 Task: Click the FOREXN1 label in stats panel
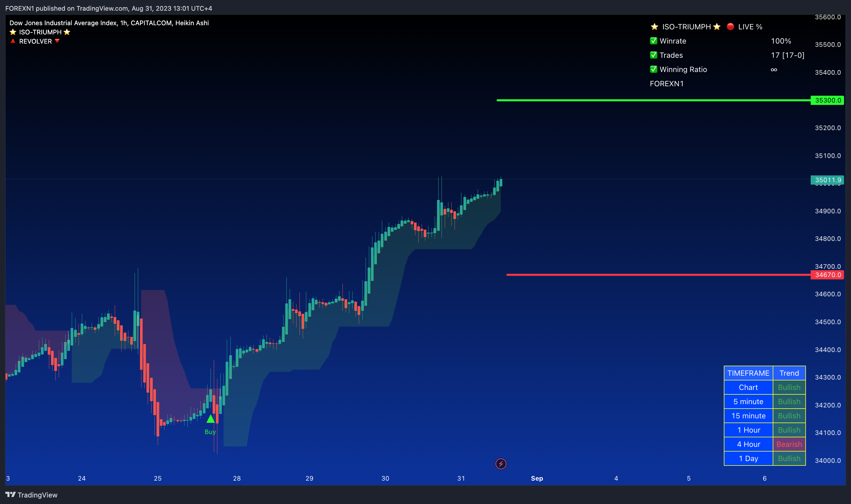[x=667, y=84]
